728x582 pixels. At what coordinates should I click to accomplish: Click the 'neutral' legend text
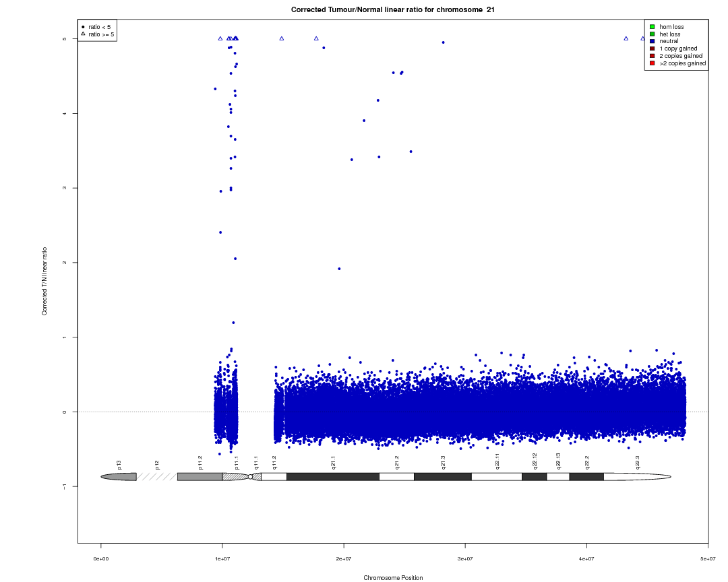669,41
